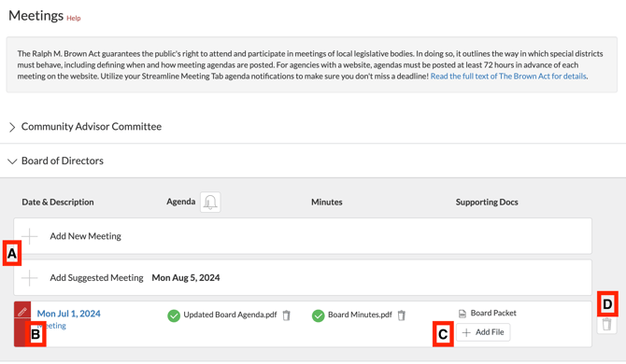
Task: Delete the Jul 1 meeting with trash icon
Action: click(x=606, y=324)
